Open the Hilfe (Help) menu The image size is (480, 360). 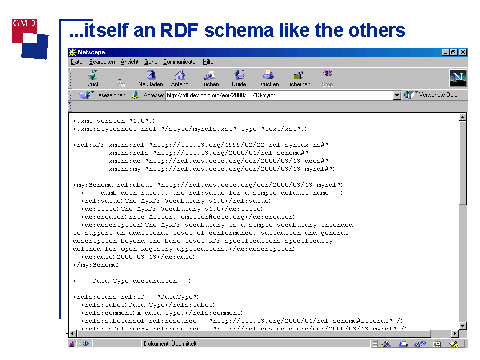tap(208, 62)
